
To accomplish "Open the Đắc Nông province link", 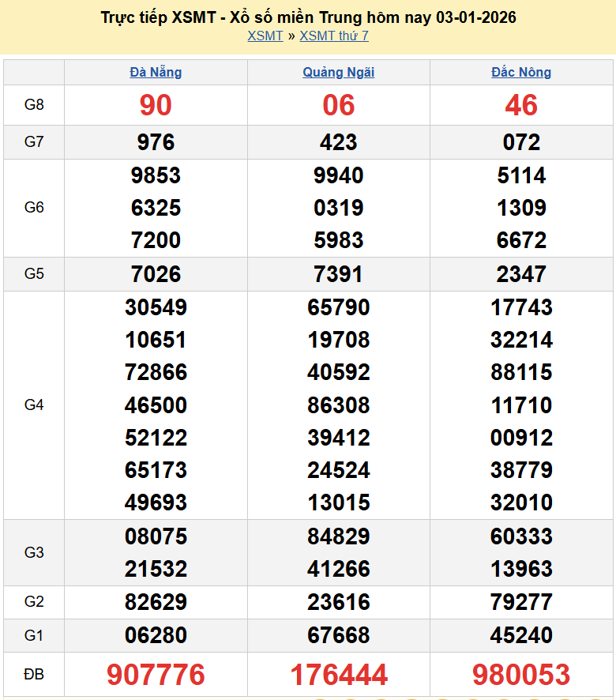I will pos(521,72).
